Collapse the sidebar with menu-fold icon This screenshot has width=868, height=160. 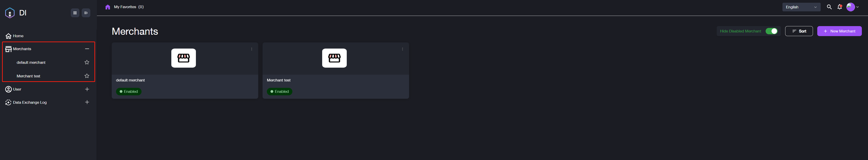click(86, 13)
